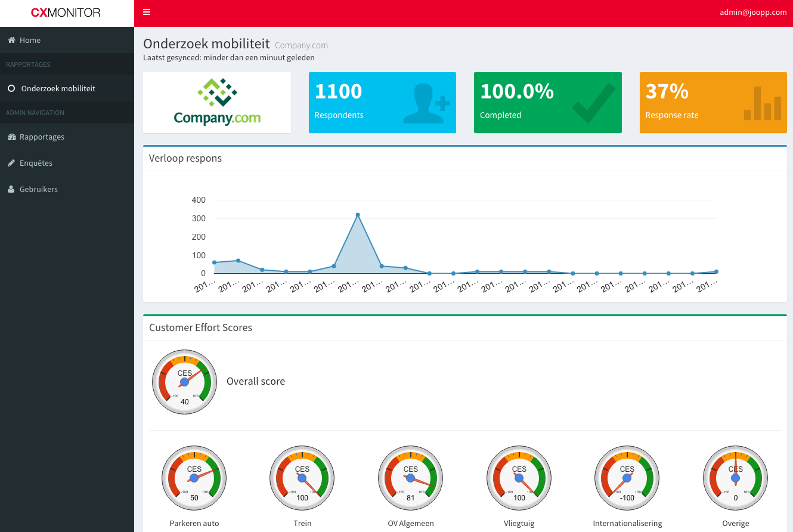
Task: Click the CXMONITOR logo
Action: (66, 13)
